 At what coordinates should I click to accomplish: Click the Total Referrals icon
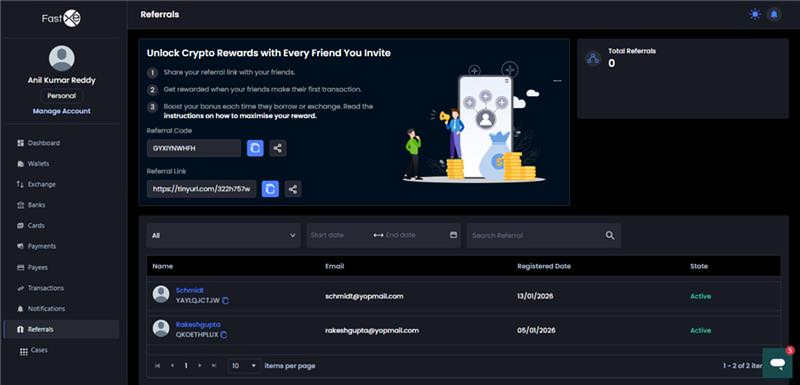point(593,58)
